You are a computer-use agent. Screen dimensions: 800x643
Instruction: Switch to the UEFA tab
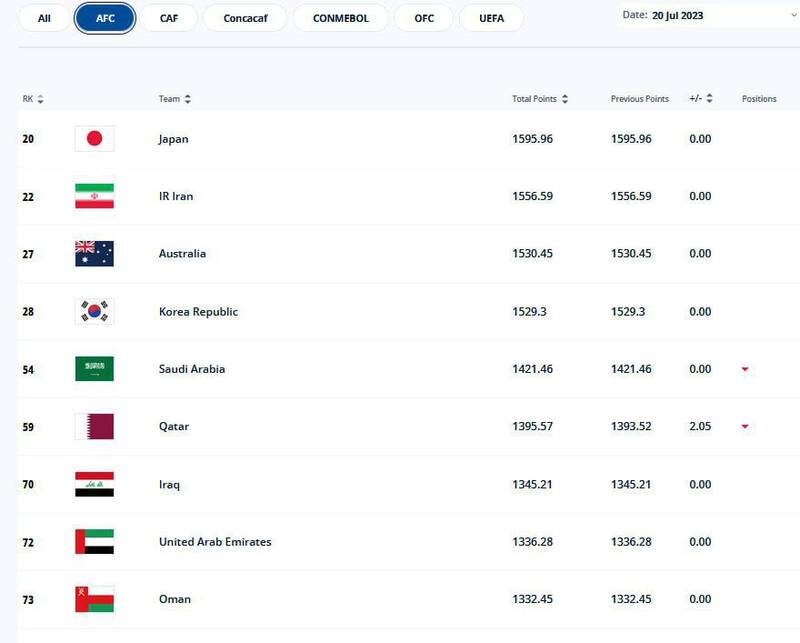coord(489,17)
